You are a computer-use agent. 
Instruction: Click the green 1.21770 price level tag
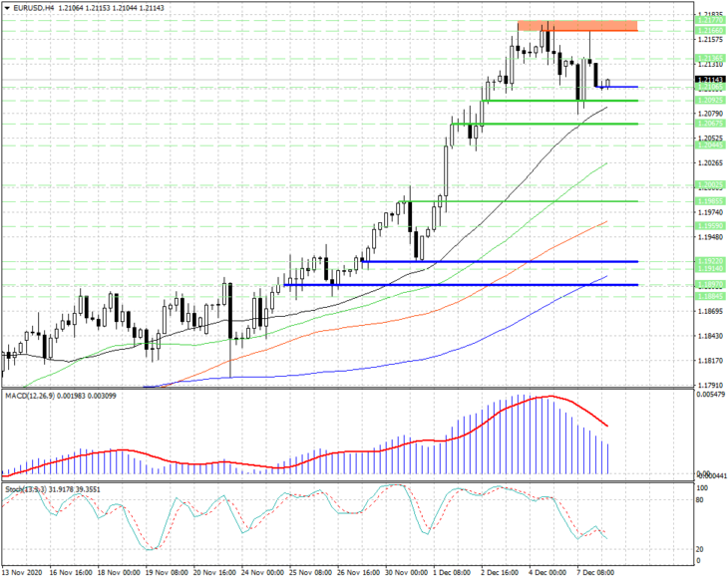click(710, 20)
